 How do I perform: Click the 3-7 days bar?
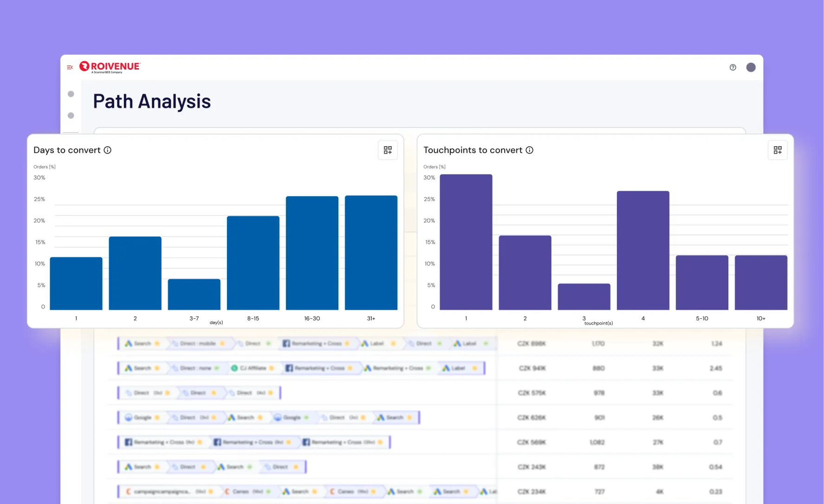[x=194, y=294]
